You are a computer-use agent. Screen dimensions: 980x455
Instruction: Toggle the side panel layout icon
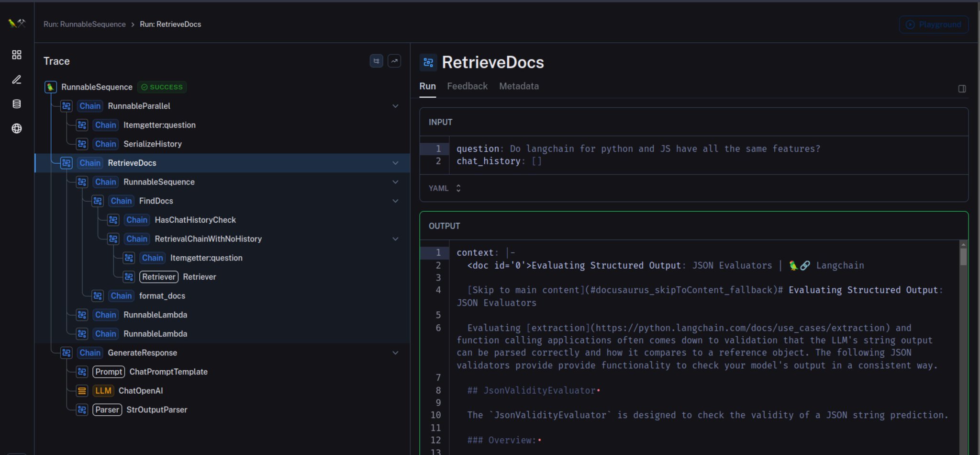[x=962, y=89]
